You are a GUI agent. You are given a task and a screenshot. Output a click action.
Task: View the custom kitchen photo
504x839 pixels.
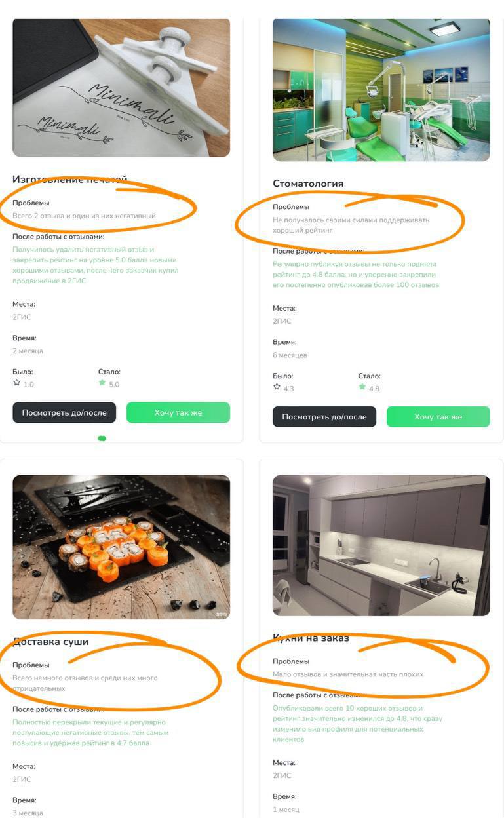tap(381, 545)
